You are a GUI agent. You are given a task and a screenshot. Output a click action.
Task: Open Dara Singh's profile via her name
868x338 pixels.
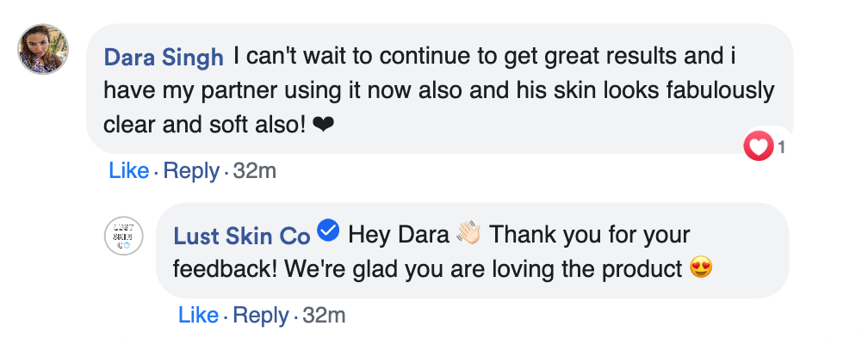click(x=164, y=58)
